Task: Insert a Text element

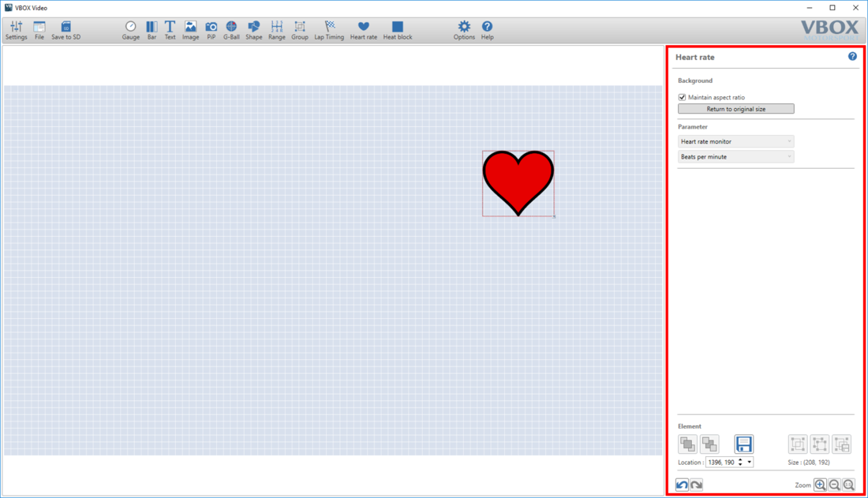Action: tap(170, 31)
